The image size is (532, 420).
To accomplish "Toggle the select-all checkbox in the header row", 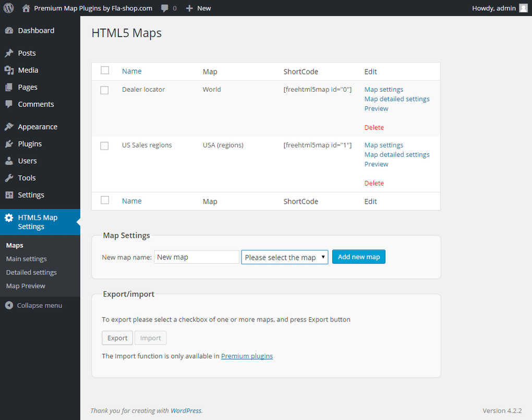I will coord(104,70).
